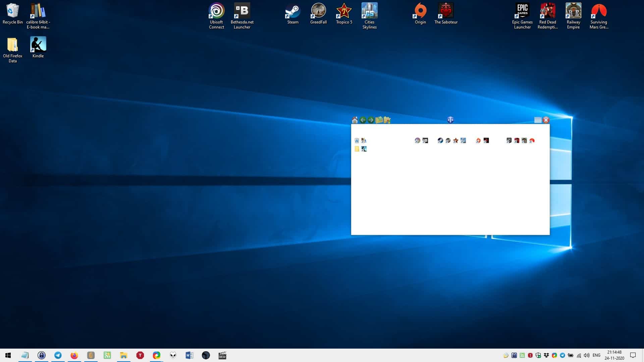This screenshot has width=644, height=362.
Task: Open the grey paperclip app on the taskbar
Action: click(91, 355)
